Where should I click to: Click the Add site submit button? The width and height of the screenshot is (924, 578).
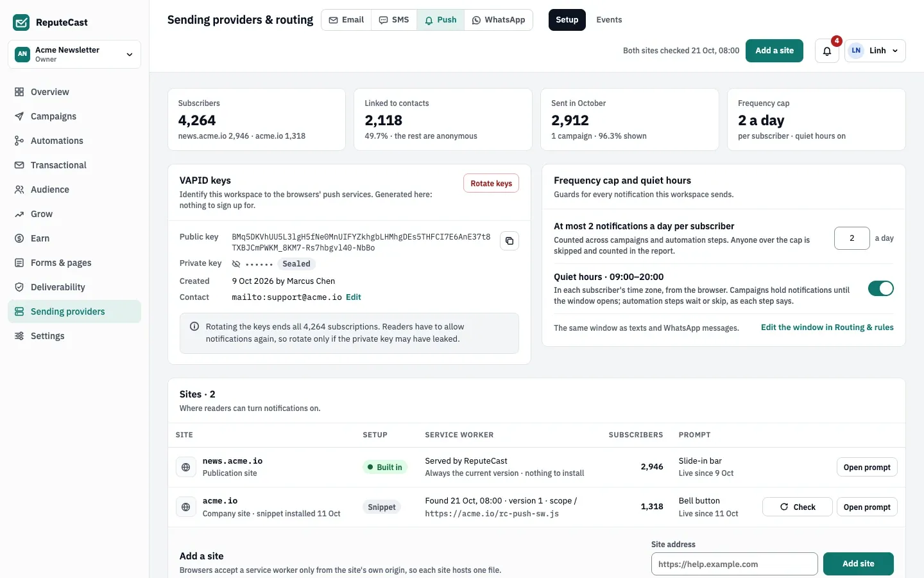(x=859, y=564)
